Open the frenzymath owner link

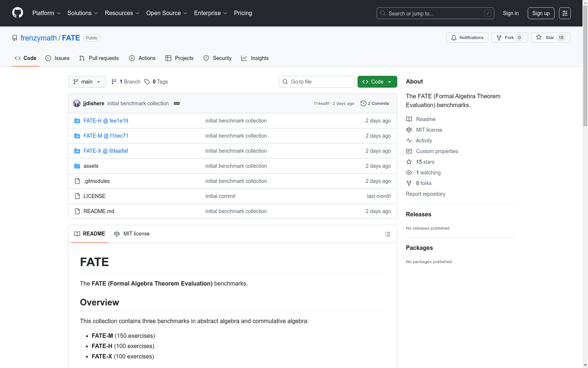click(x=39, y=38)
